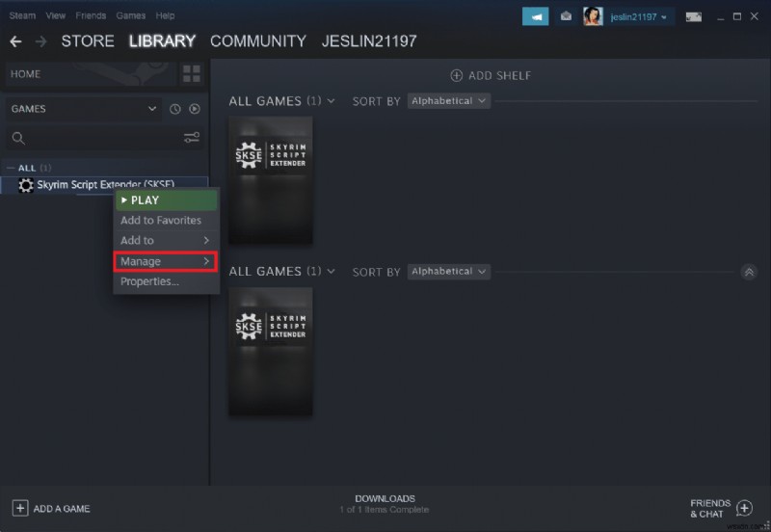Toggle the collections grid view icon
Screen dimensions: 771x532
pos(192,74)
